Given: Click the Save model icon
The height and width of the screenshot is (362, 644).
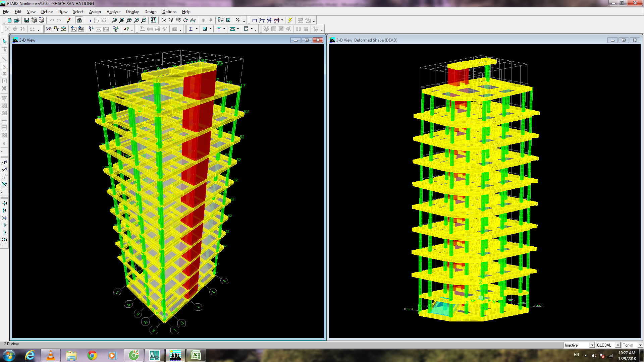Looking at the screenshot, I should click(27, 20).
